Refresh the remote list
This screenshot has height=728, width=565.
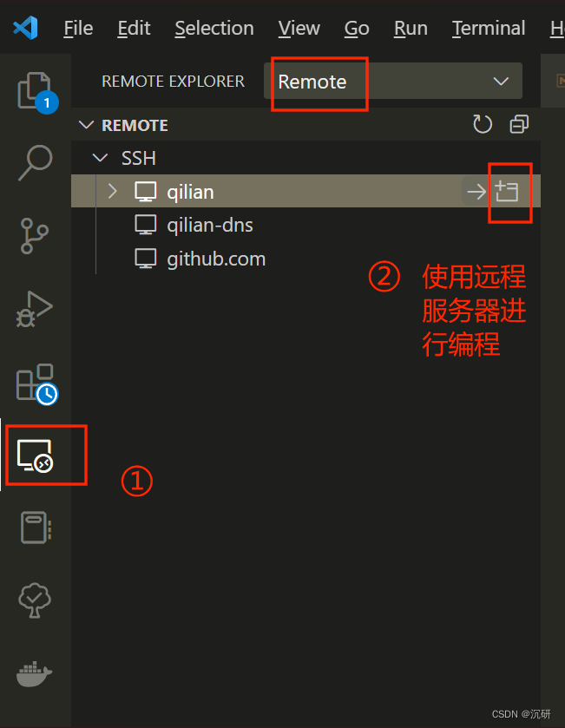483,124
